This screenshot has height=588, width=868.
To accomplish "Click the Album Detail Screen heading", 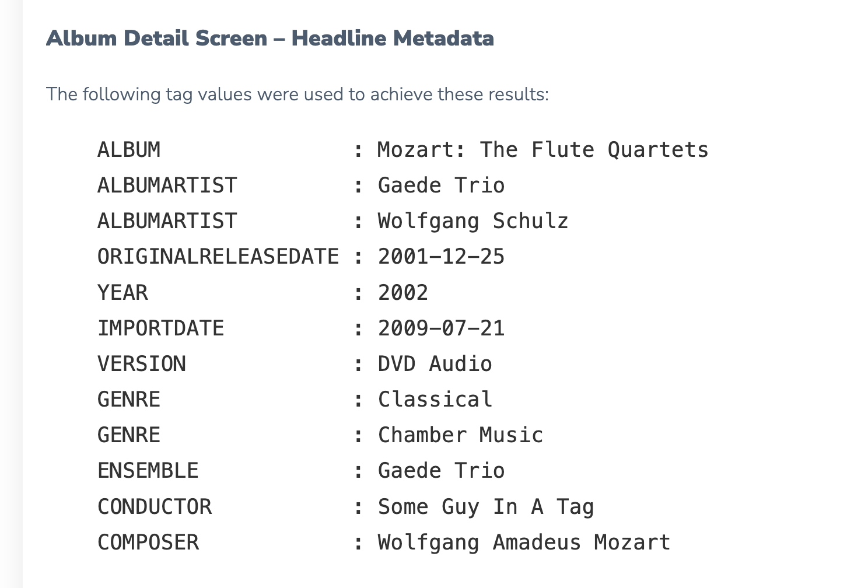I will click(x=270, y=38).
